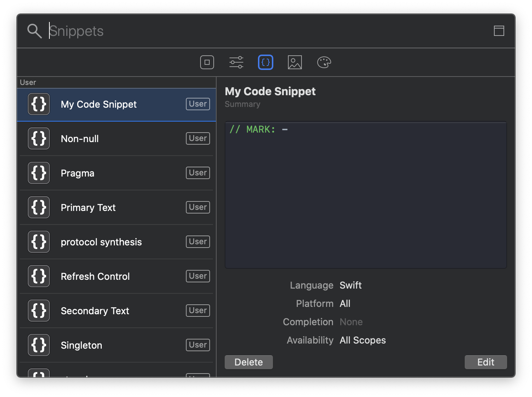Open the Media library image icon
532x397 pixels.
coord(295,62)
